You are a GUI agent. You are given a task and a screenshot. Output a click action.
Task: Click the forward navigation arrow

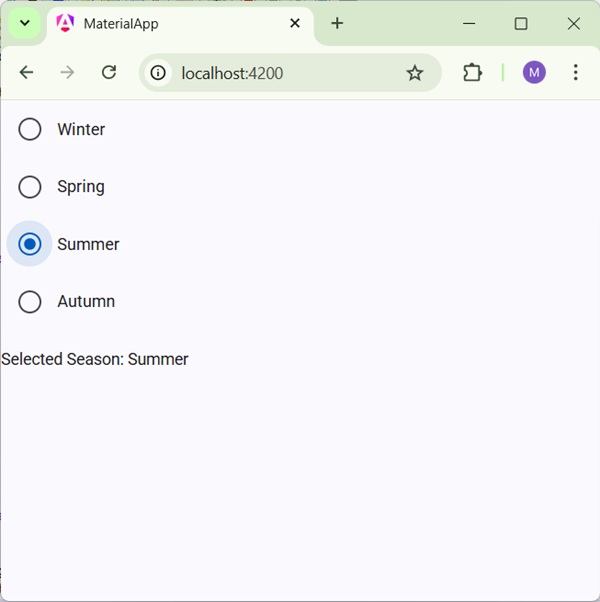pos(68,72)
